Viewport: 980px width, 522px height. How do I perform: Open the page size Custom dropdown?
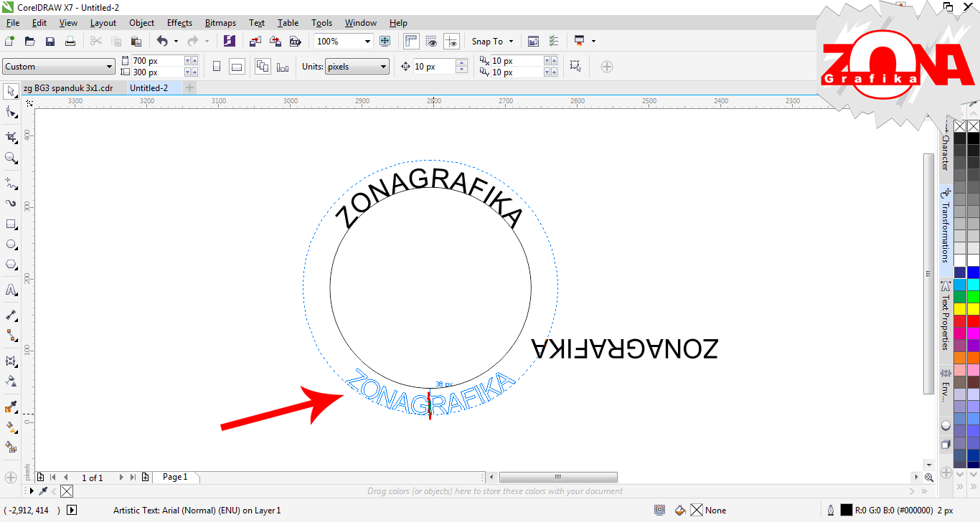(59, 67)
